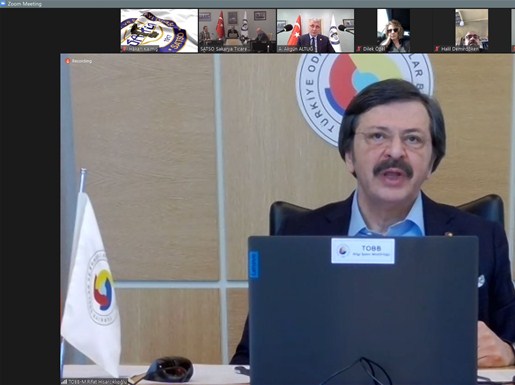Viewport: 515px width, 385px height.
Task: Click the "Recording" status text
Action: (82, 61)
